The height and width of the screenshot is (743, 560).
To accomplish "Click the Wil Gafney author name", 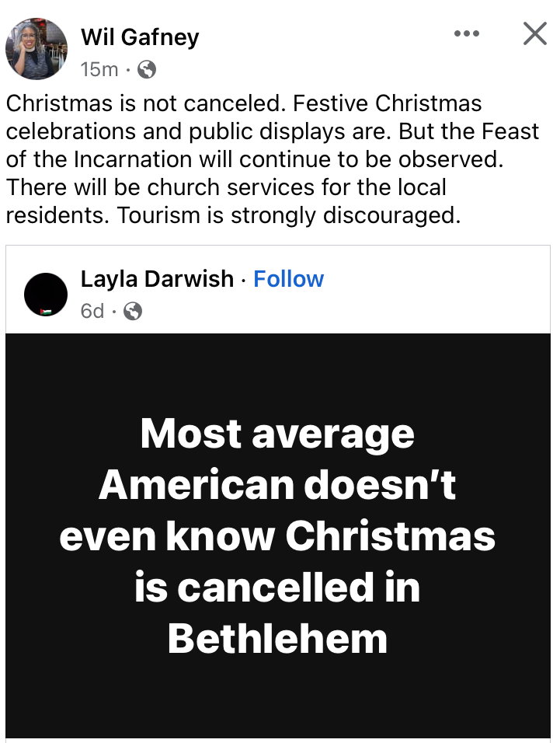I will (140, 37).
